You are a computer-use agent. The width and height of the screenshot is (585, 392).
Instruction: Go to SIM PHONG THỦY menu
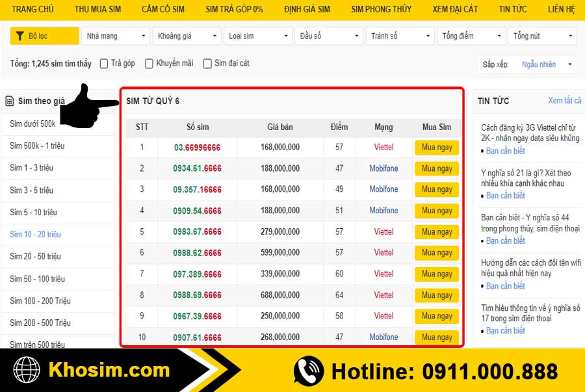tap(381, 9)
